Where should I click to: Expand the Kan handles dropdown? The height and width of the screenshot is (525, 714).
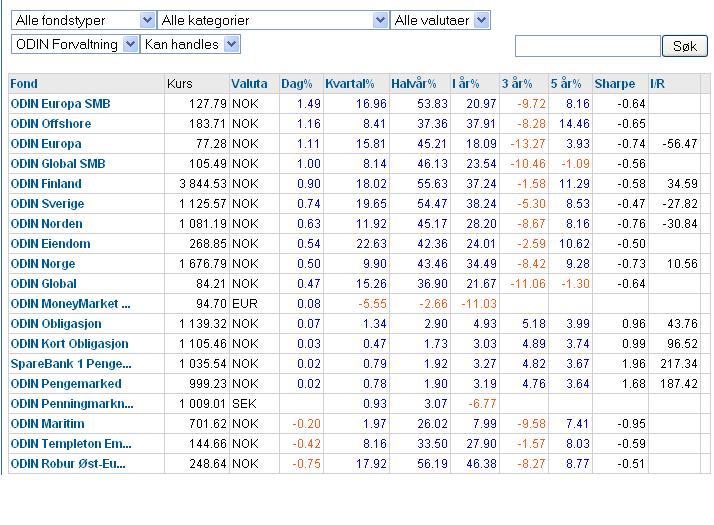point(190,44)
